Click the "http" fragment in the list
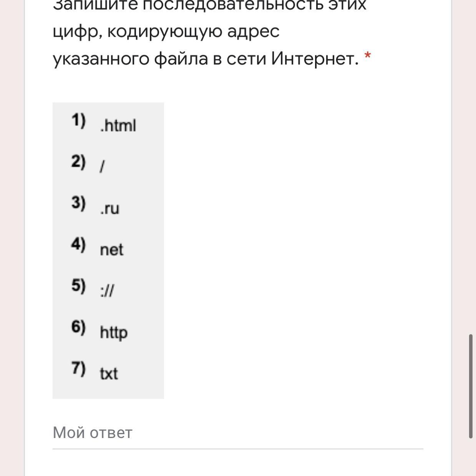The width and height of the screenshot is (476, 476). [113, 332]
